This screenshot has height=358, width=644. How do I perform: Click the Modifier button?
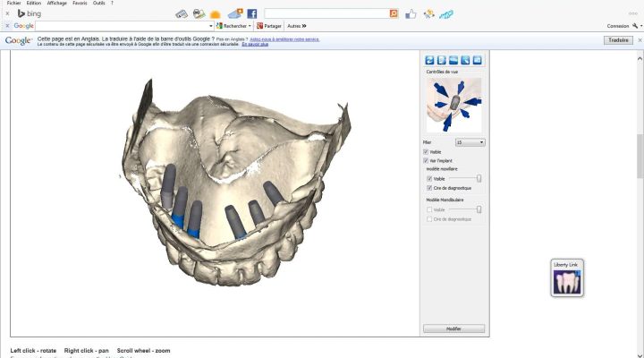[453, 328]
